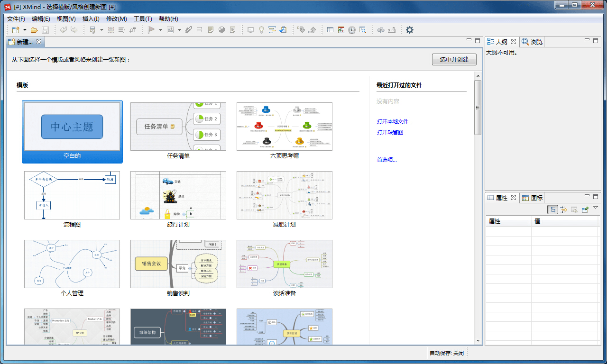Open the new workbook dropdown arrow

pos(25,30)
